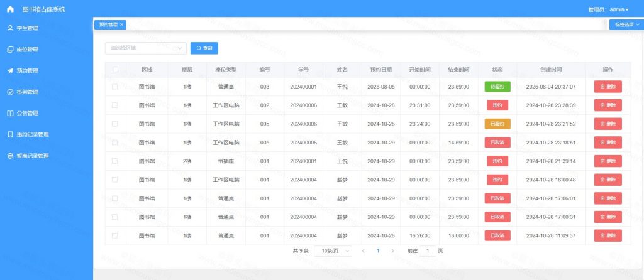This screenshot has width=644, height=280.
Task: Click the student management person icon
Action: [x=10, y=28]
